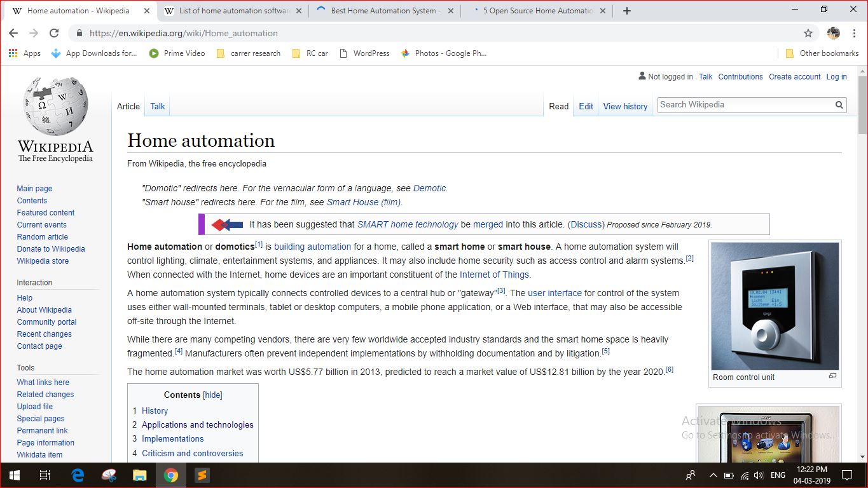Screen dimensions: 868x488
Task: Bookmark this page with the star icon
Action: pyautogui.click(x=808, y=33)
